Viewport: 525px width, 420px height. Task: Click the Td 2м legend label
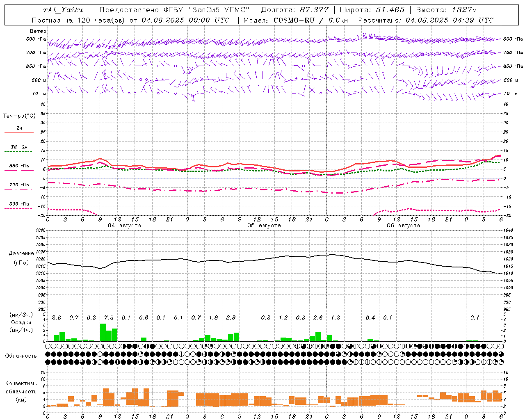(19, 147)
